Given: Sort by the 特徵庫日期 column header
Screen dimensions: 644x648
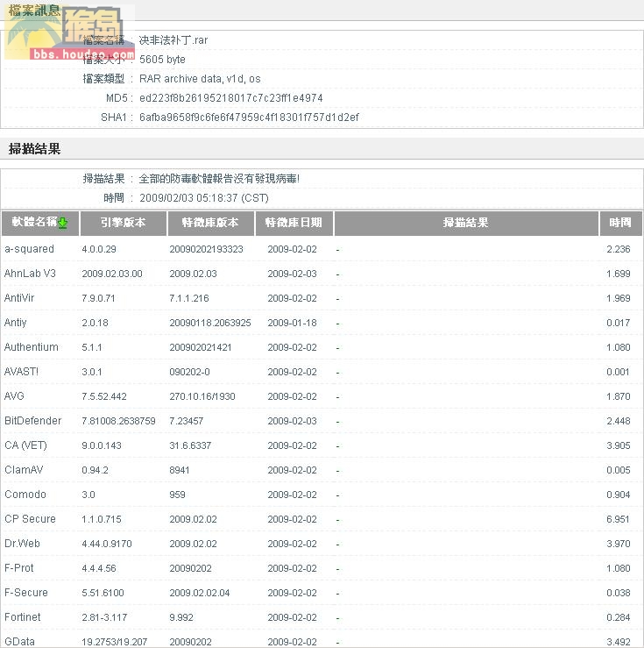Looking at the screenshot, I should point(294,224).
